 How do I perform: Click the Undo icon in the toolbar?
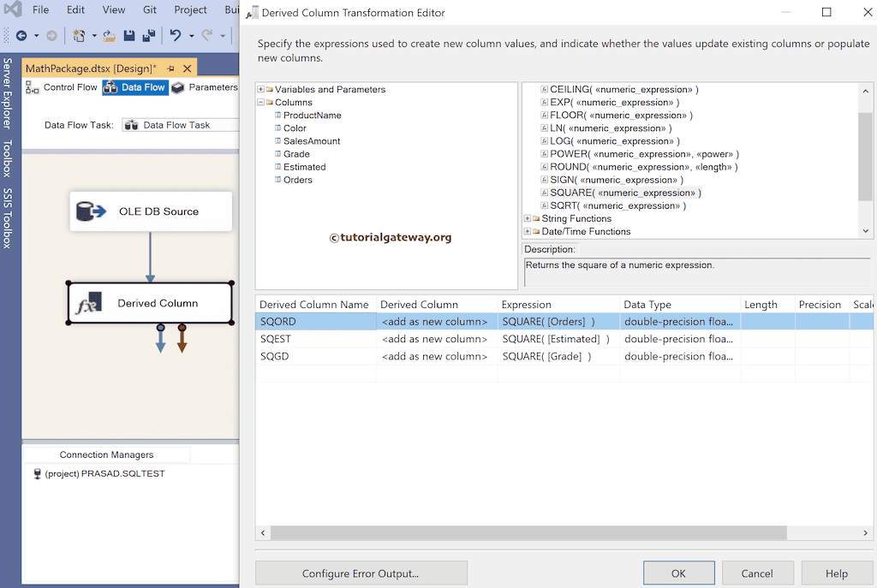pyautogui.click(x=175, y=35)
